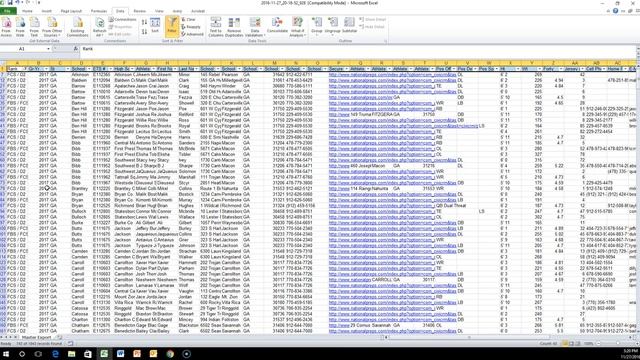The height and width of the screenshot is (360, 640).
Task: Open the Name Box dropdown arrow
Action: [x=48, y=49]
